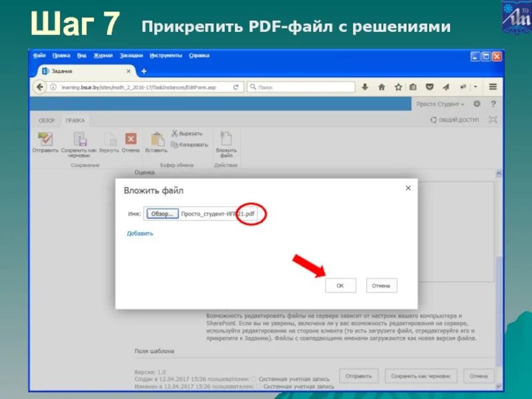Screen dimensions: 532x399
Task: Open the toolbar overflow dropdown arrow
Action: [475, 87]
